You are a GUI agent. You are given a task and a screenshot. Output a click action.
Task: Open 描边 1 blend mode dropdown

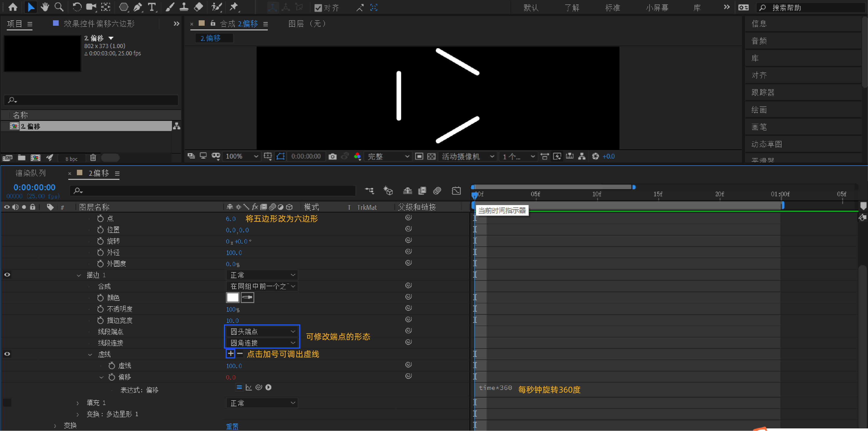(262, 275)
